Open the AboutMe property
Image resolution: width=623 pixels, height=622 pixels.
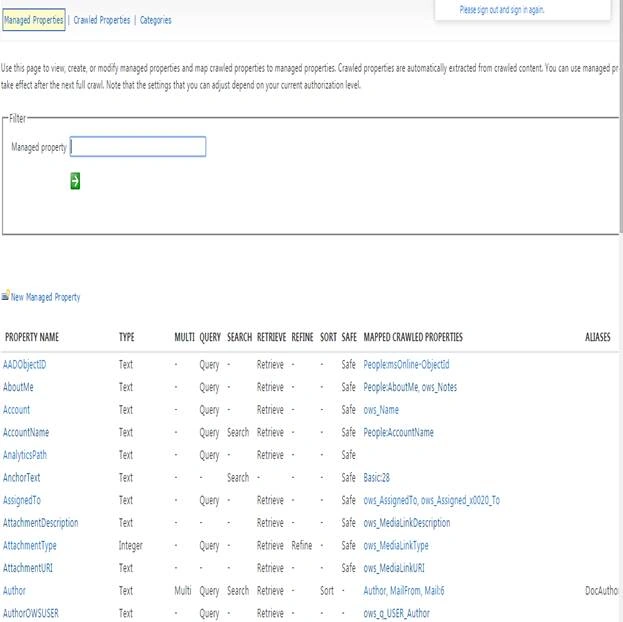(18, 387)
